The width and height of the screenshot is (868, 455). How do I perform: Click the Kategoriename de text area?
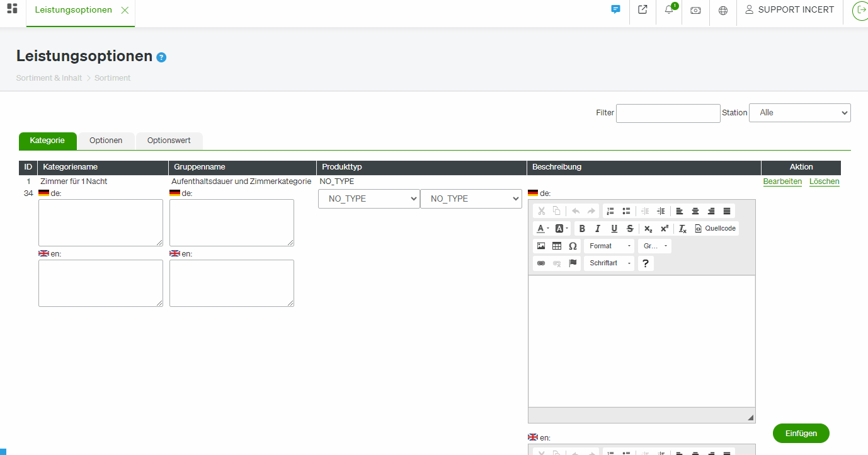pyautogui.click(x=101, y=222)
